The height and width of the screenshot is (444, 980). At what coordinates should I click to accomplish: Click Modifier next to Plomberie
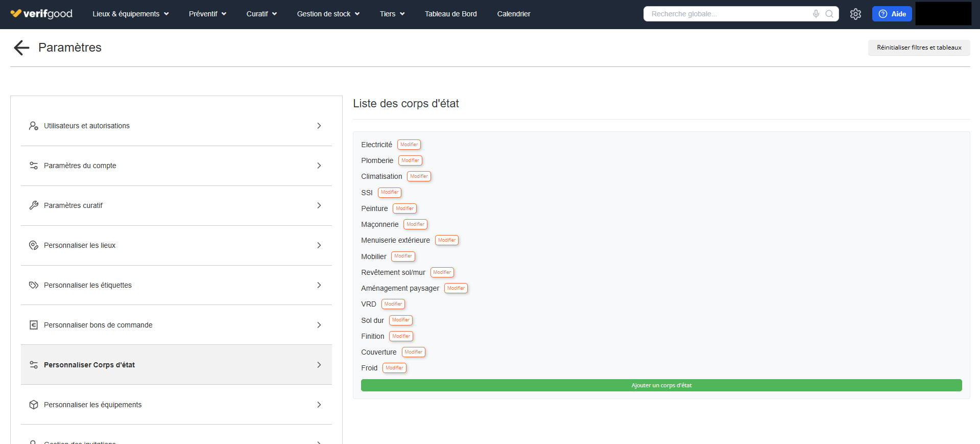410,160
